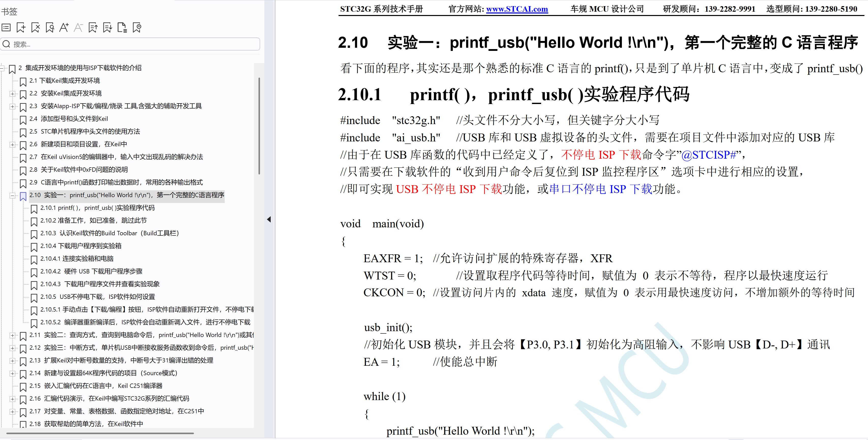Click bookmark icon beside 2.5 STC单片机程序中头文件
868x440 pixels.
pos(23,133)
